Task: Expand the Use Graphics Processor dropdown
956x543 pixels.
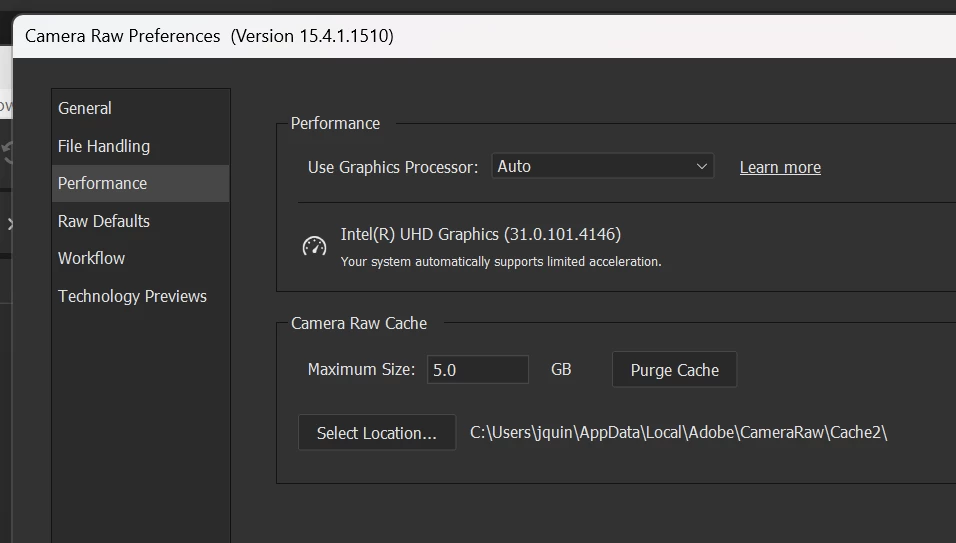Action: tap(602, 166)
